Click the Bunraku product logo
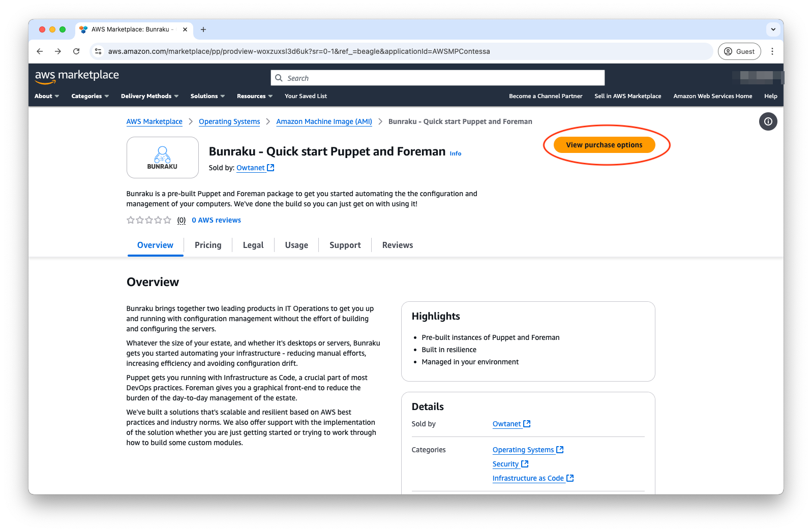 162,158
